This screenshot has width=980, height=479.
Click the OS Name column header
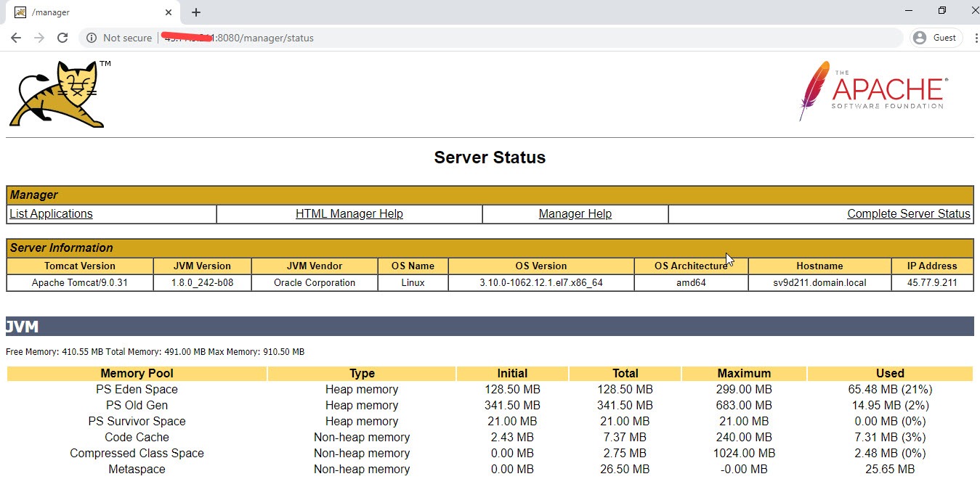click(x=413, y=266)
